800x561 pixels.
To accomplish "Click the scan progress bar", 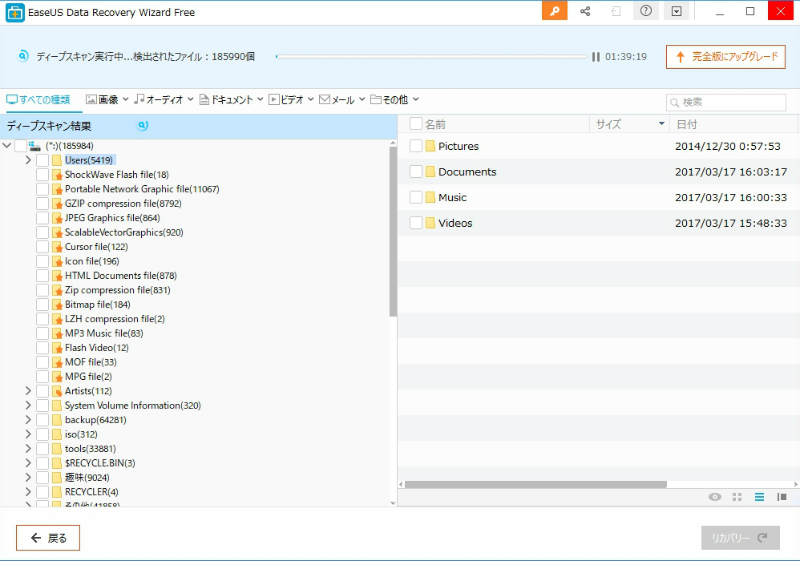I will (x=431, y=57).
